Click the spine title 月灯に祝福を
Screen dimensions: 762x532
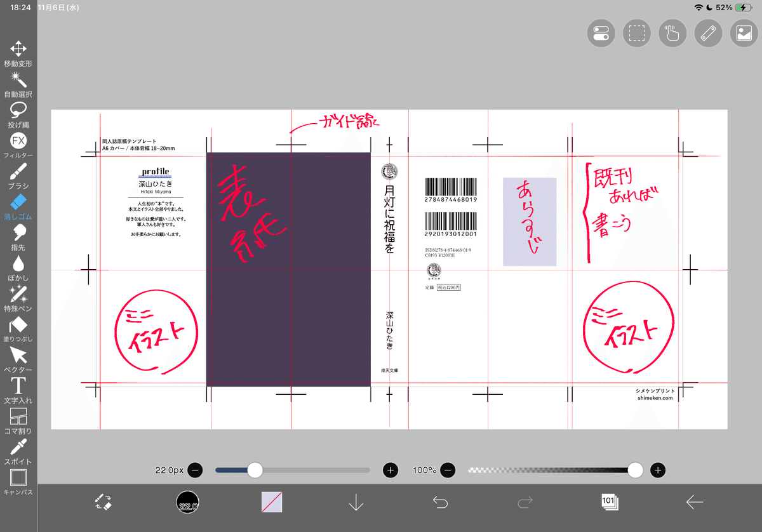pos(389,219)
